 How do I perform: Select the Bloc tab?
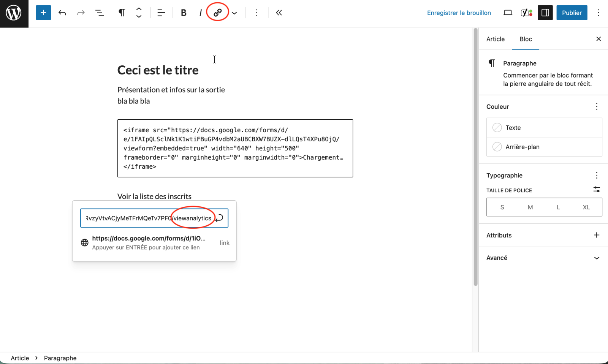click(x=526, y=39)
